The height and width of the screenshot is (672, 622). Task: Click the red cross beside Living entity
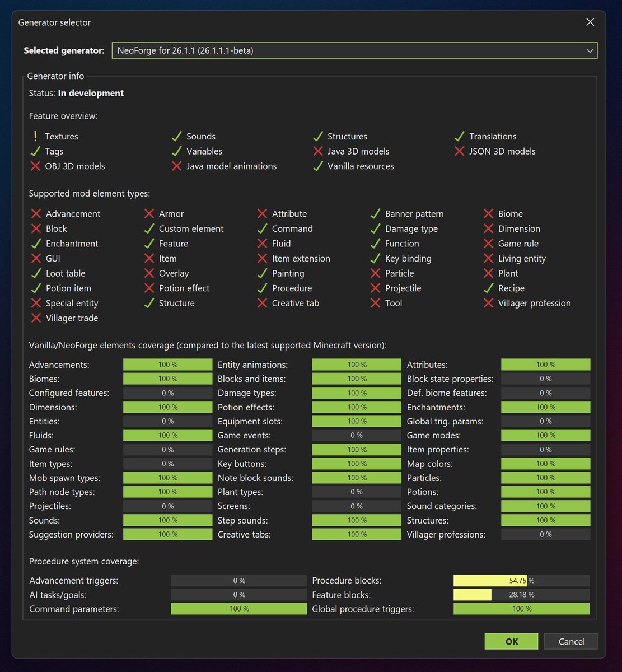(x=488, y=259)
